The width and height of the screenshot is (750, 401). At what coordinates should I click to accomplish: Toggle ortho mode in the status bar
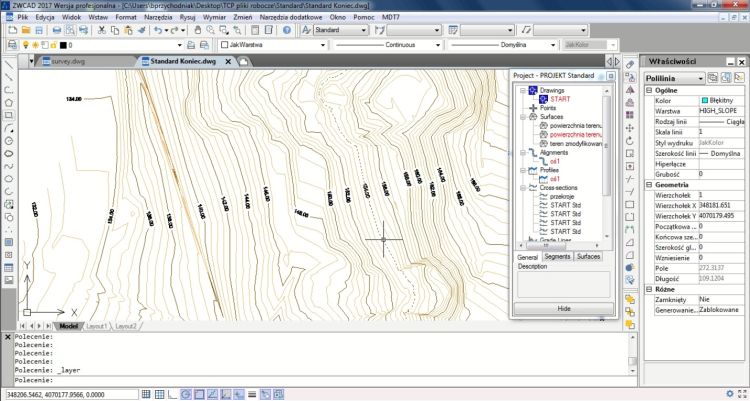coord(172,394)
